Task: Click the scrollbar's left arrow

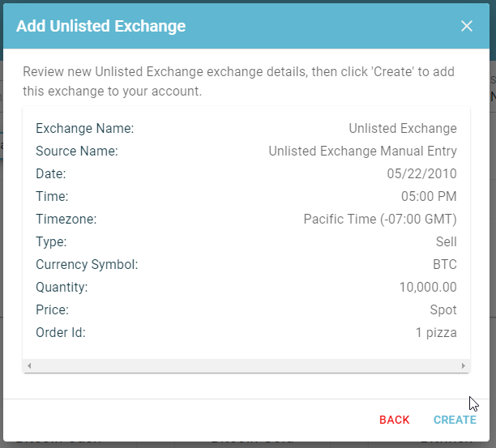Action: click(x=29, y=366)
